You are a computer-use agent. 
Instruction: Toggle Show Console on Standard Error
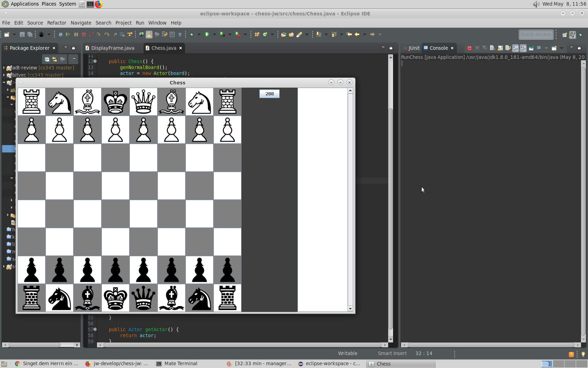[x=523, y=48]
